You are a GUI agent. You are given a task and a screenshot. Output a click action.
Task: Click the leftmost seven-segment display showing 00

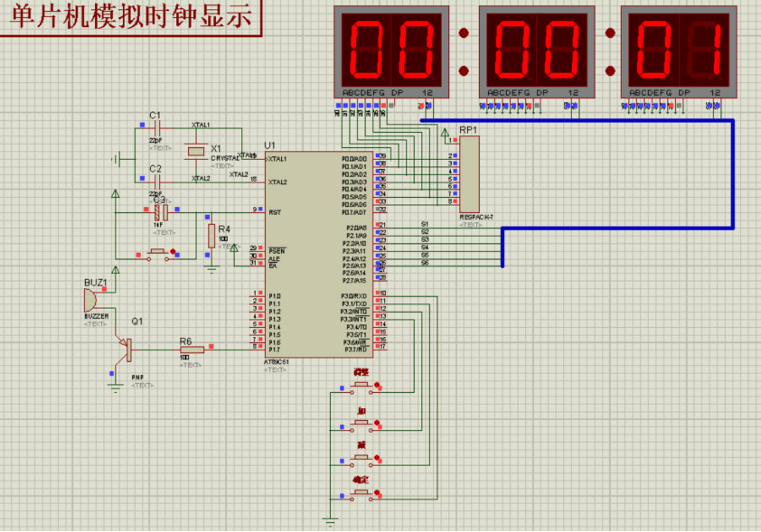coord(390,50)
